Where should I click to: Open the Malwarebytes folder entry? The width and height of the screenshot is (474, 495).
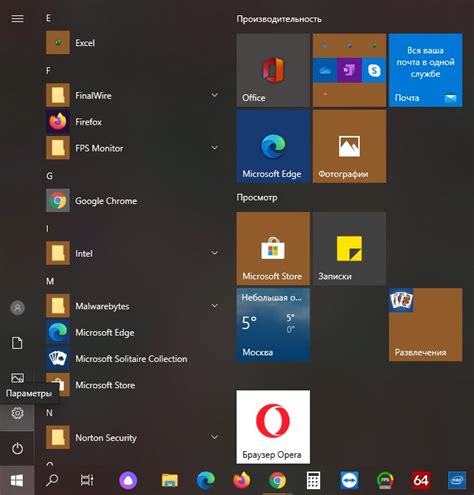pyautogui.click(x=133, y=306)
